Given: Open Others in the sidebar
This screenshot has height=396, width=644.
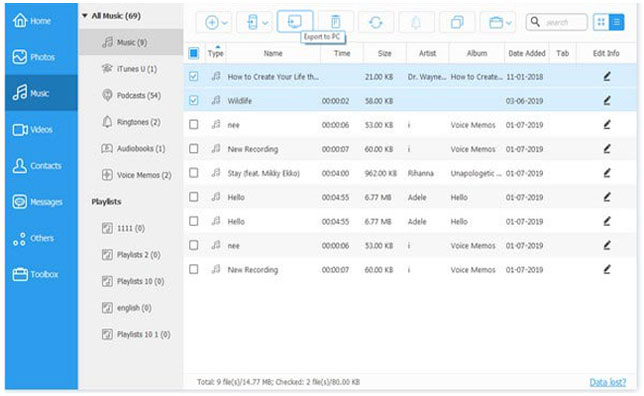Looking at the screenshot, I should [41, 238].
